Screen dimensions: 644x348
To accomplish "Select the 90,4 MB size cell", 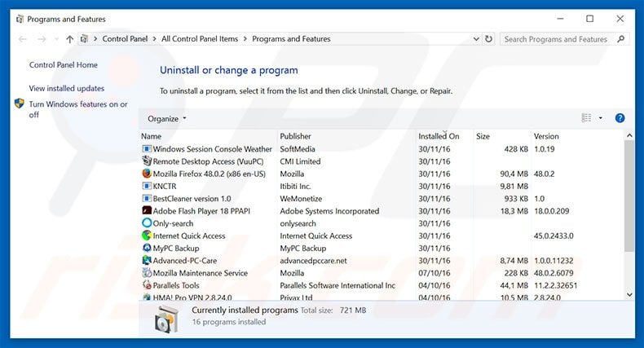I will click(514, 174).
